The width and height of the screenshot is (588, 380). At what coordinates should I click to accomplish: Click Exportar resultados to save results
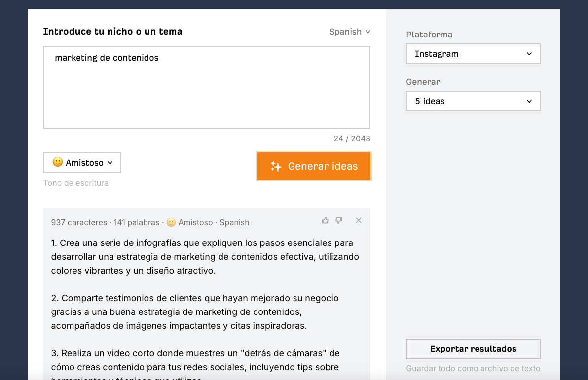(473, 348)
